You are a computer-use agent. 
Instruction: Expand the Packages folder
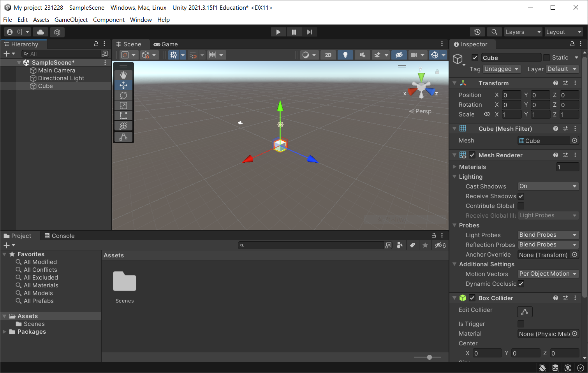(x=5, y=332)
